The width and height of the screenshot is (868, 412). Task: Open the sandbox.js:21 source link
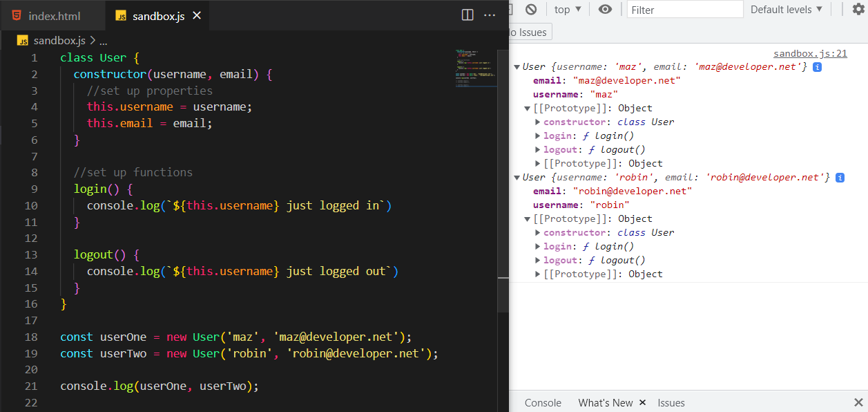pyautogui.click(x=810, y=53)
